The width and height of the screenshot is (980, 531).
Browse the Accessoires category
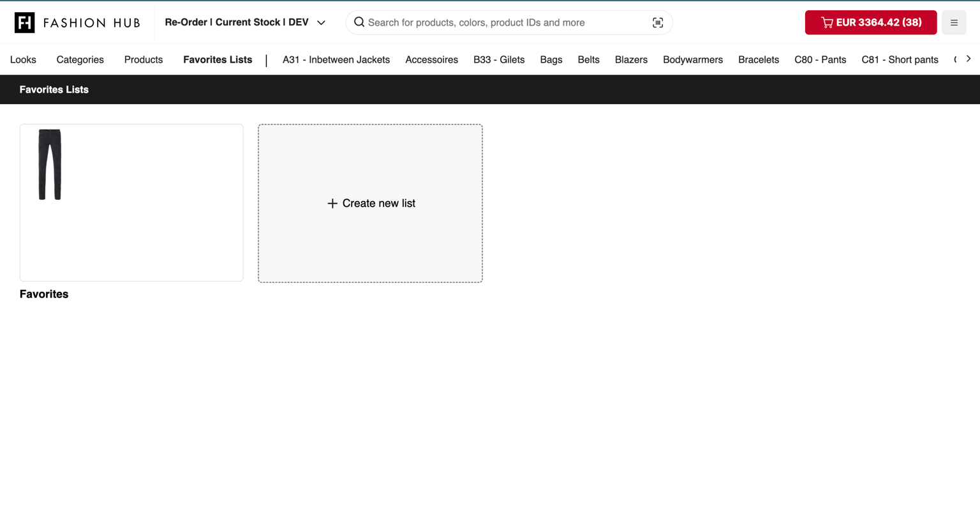click(x=431, y=59)
